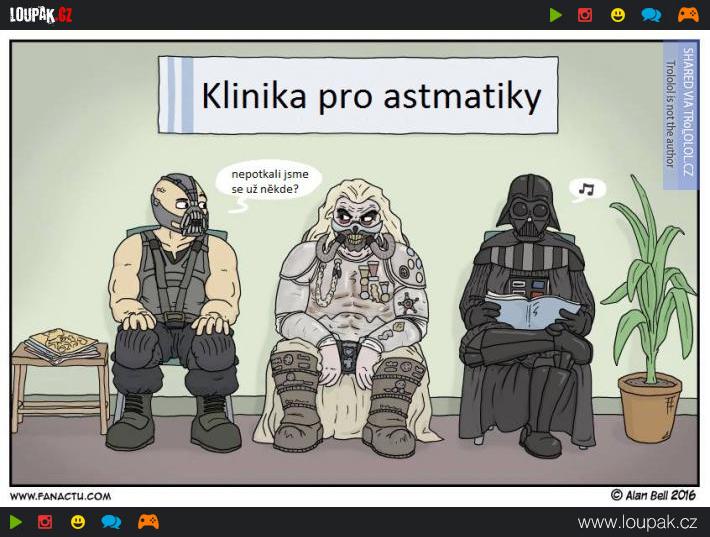Click the cartoon image 'Klinika pro astmatiky'
The height and width of the screenshot is (537, 710).
[x=355, y=263]
